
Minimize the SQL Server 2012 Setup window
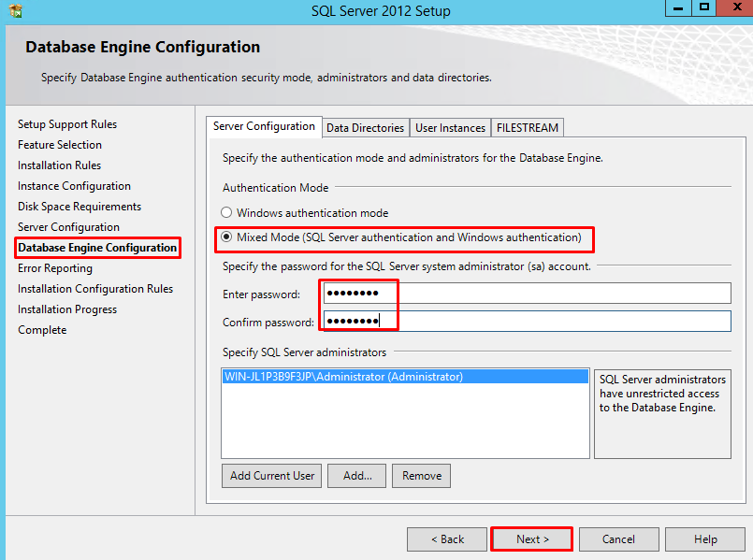678,8
